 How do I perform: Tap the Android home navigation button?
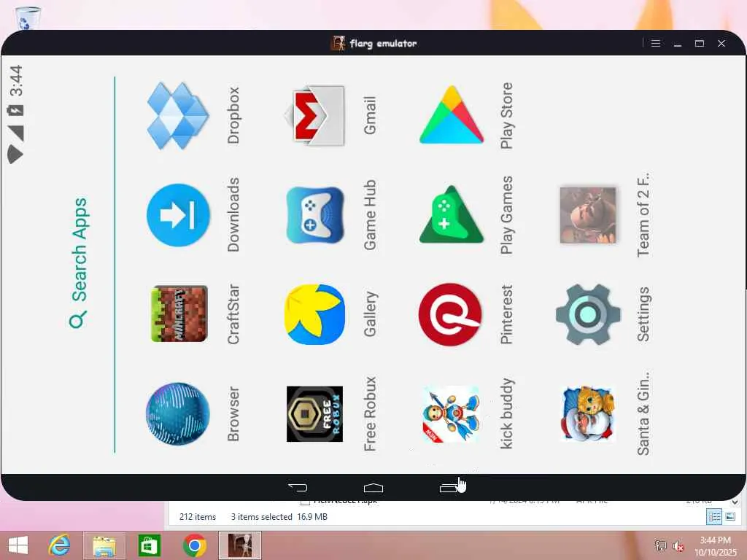[373, 488]
